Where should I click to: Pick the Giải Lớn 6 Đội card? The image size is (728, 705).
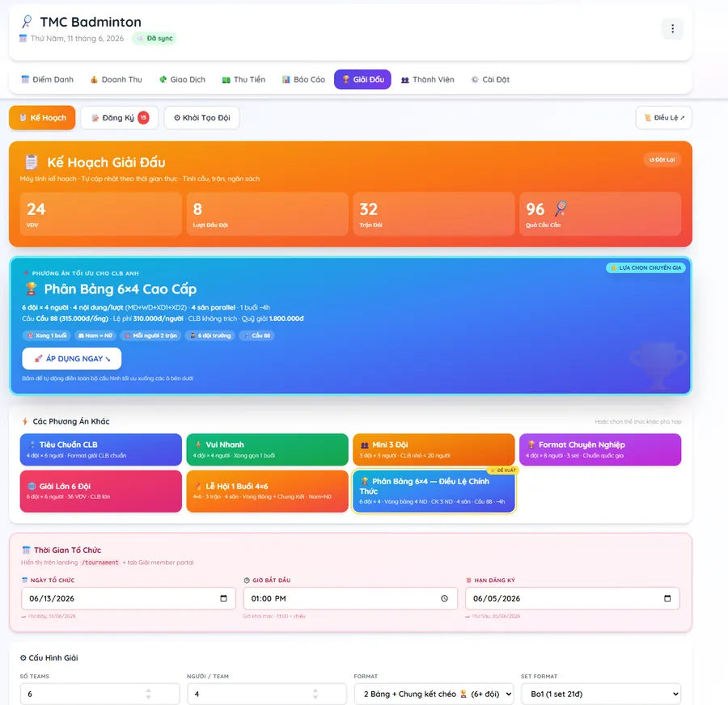(101, 491)
